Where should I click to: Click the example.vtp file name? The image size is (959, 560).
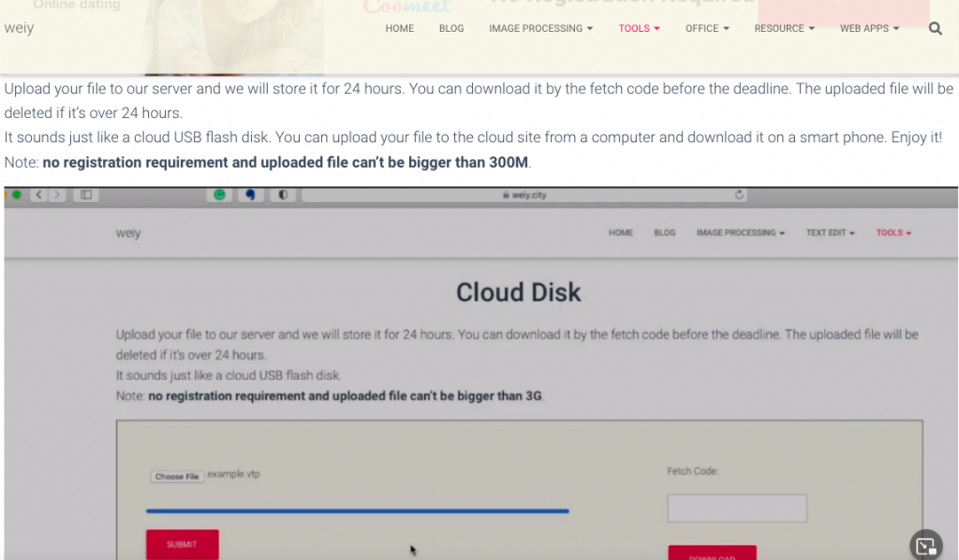pyautogui.click(x=233, y=474)
